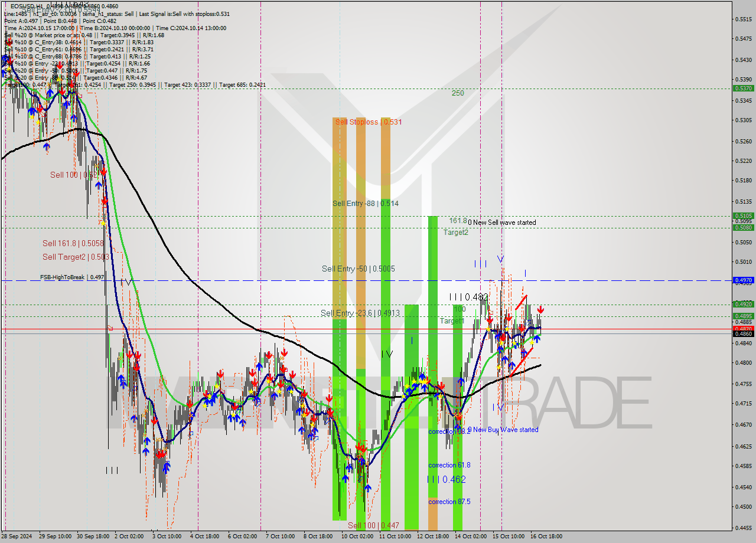Click the 0.5180 price axis value

click(x=743, y=180)
